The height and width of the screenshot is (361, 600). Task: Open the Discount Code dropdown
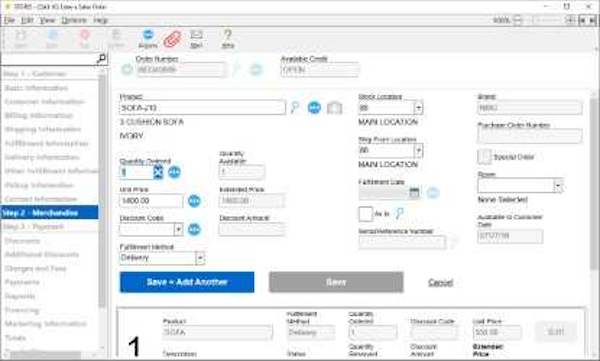178,229
